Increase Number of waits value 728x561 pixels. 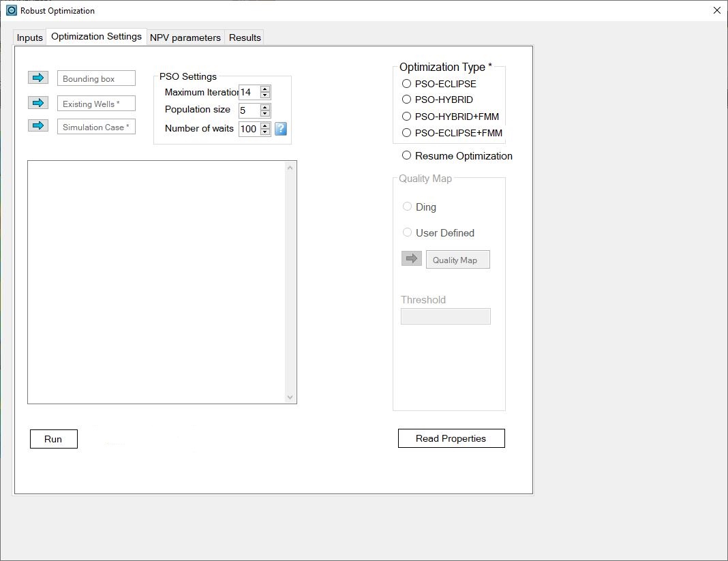coord(264,125)
